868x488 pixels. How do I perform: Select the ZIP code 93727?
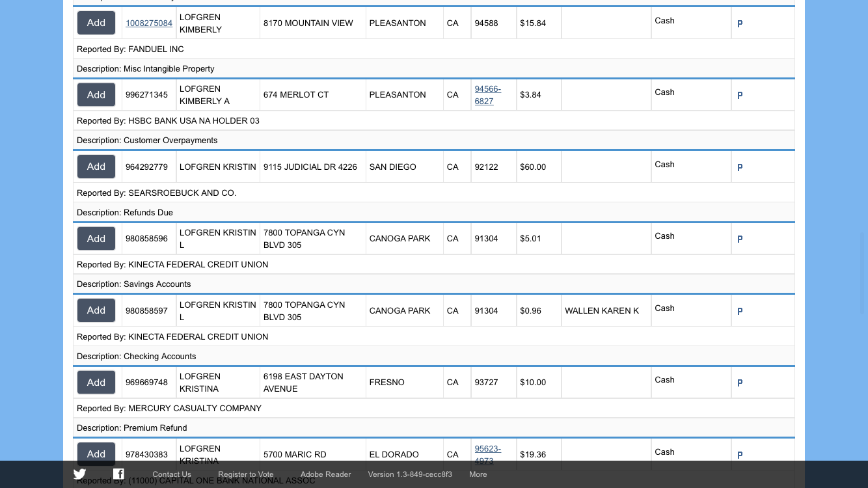pos(486,383)
